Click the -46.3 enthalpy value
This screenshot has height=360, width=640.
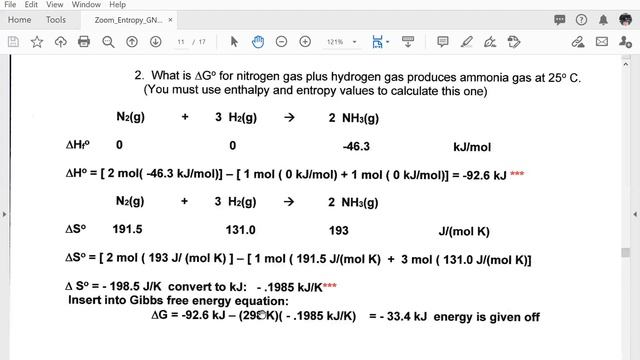[356, 147]
